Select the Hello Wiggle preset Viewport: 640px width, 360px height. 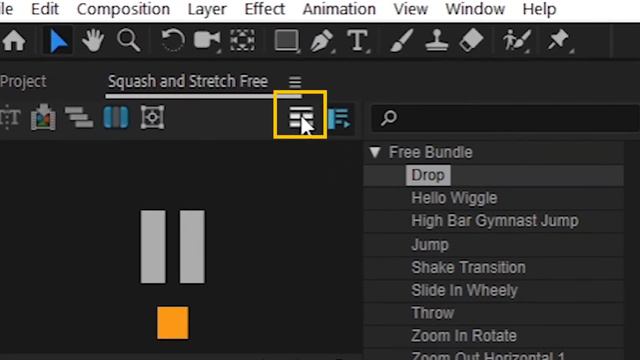click(454, 198)
